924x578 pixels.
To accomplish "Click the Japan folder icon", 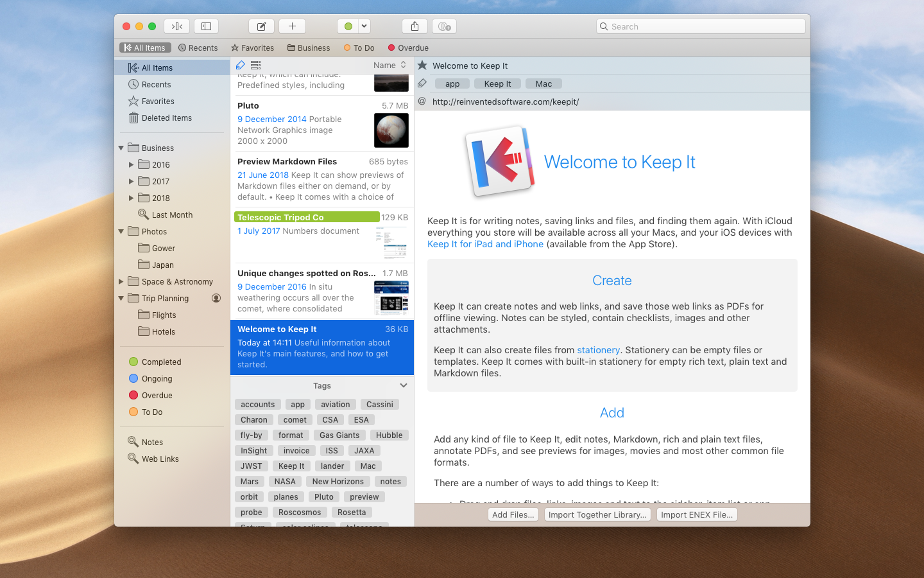I will pos(144,265).
